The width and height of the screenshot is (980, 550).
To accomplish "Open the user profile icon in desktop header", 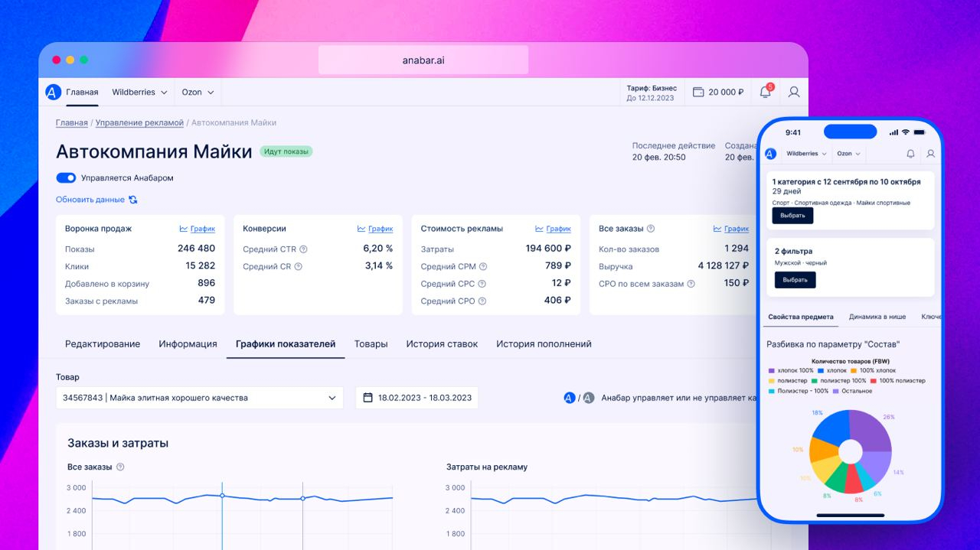I will coord(794,92).
